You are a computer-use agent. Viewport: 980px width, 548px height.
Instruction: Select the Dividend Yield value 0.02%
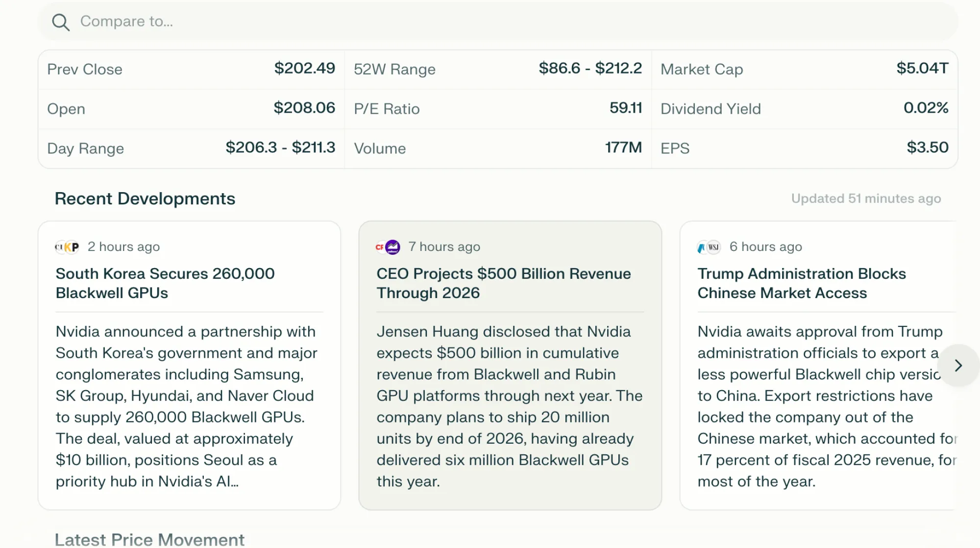point(926,108)
